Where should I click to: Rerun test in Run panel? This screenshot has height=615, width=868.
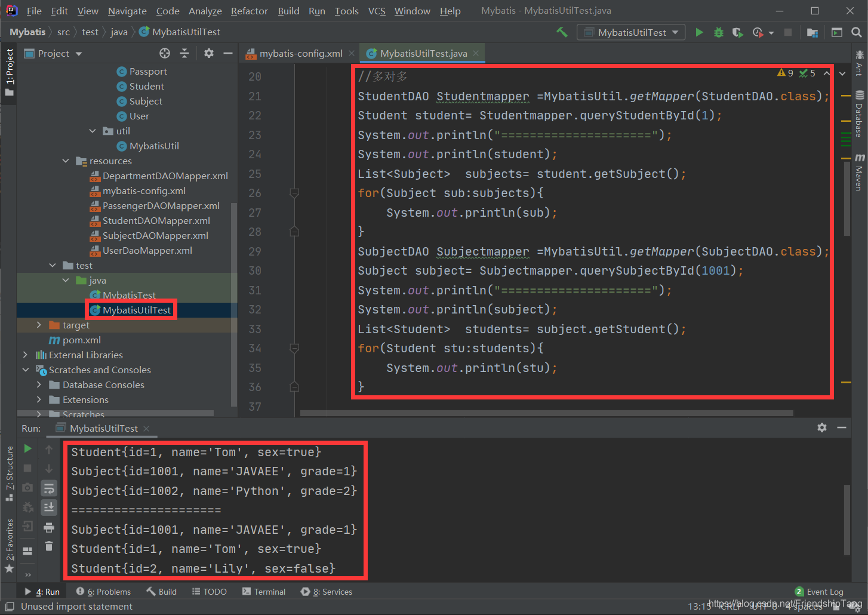click(27, 448)
